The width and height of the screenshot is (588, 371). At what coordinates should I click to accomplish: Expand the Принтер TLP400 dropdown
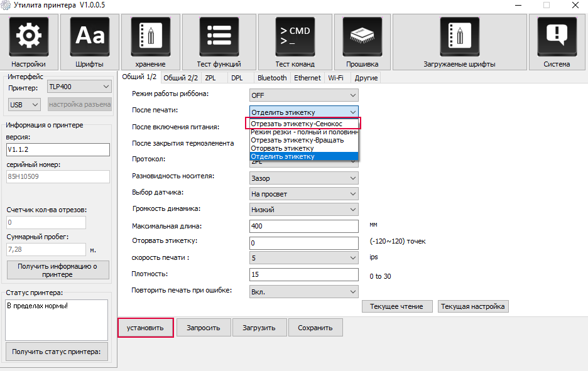pos(79,87)
